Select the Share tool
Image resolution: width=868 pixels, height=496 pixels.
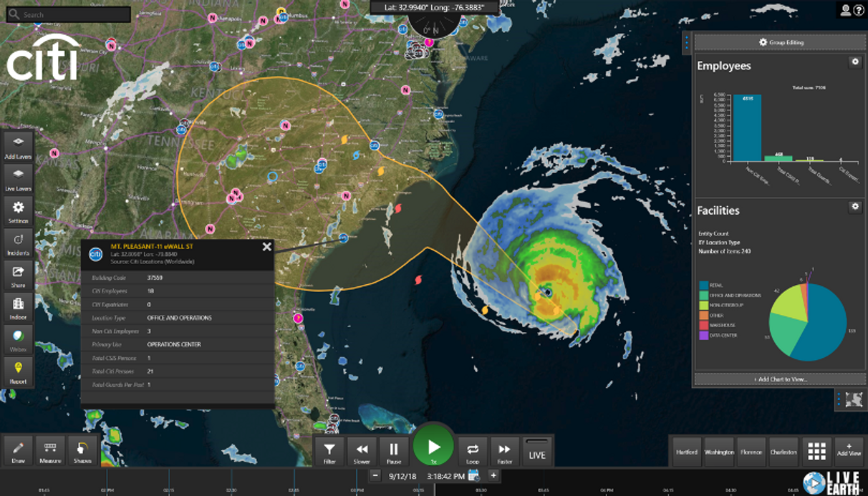point(17,275)
